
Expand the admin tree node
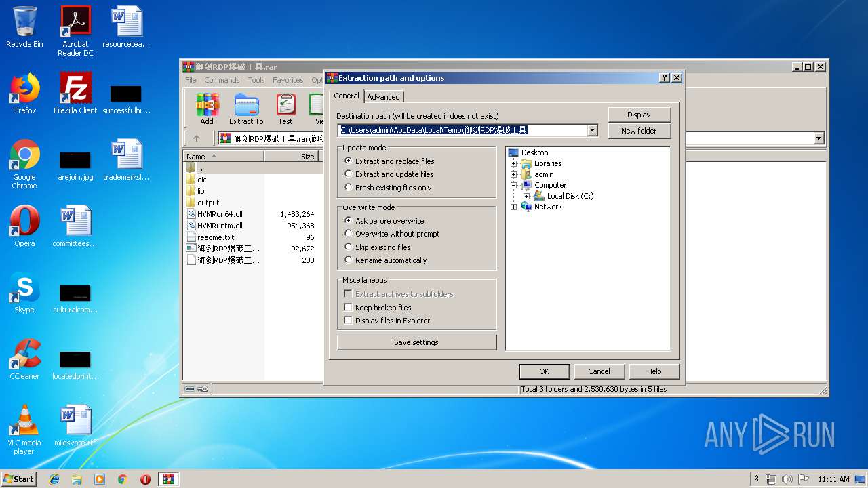pyautogui.click(x=514, y=174)
